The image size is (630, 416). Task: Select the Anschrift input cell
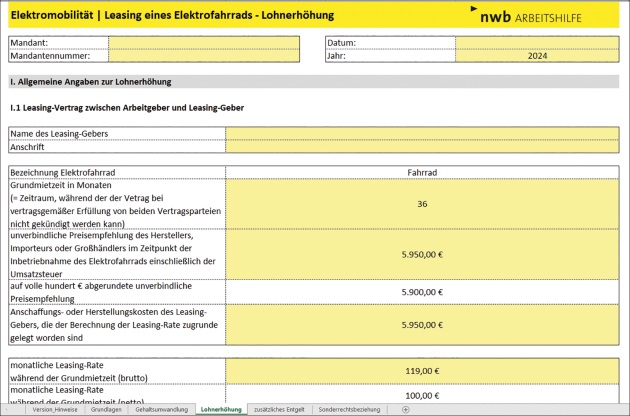(421, 146)
